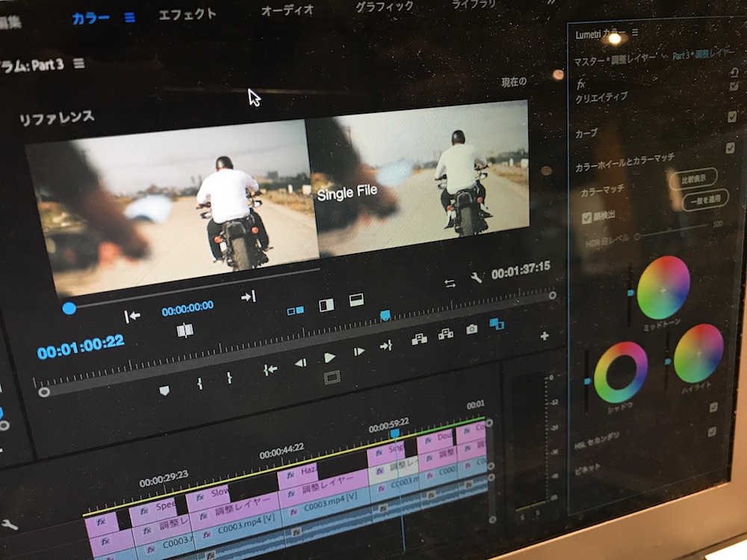747x560 pixels.
Task: Collapse the カラーホイールとカラーマッチ section
Action: pos(624,162)
